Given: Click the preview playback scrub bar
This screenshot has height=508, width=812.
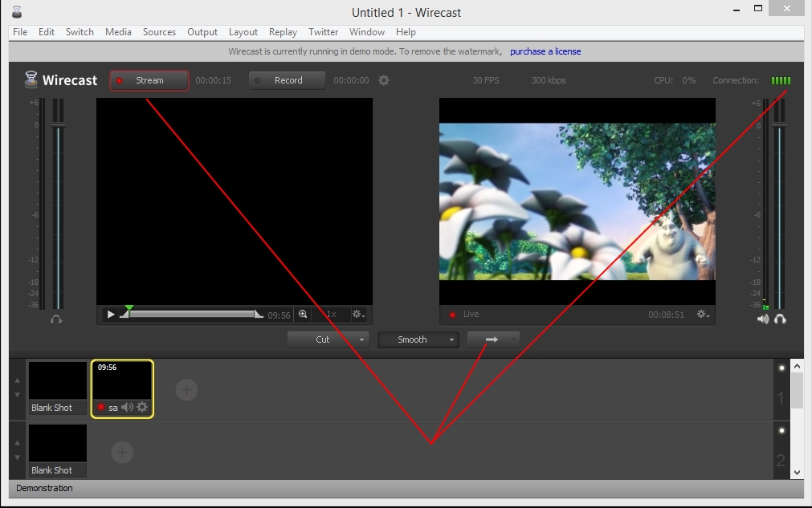Looking at the screenshot, I should coord(192,314).
